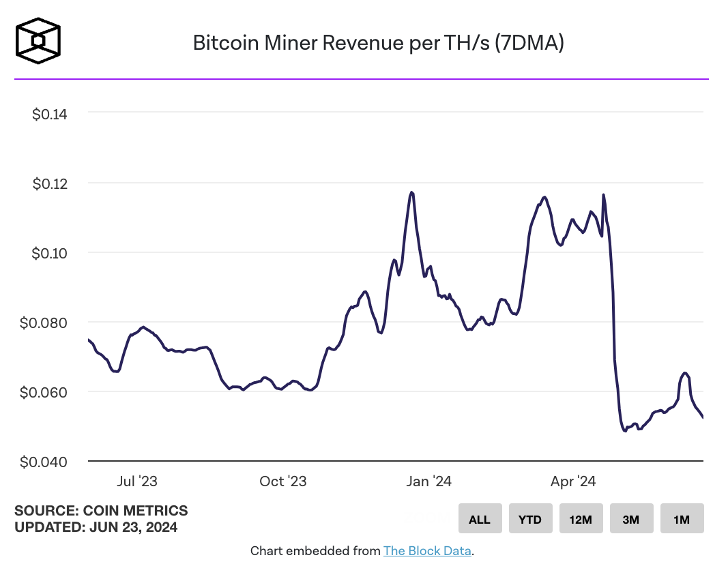The image size is (728, 566).
Task: Choose the 3M range option
Action: [631, 519]
